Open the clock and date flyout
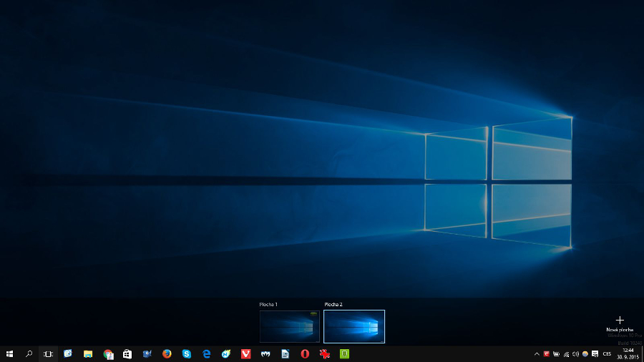 (628, 353)
